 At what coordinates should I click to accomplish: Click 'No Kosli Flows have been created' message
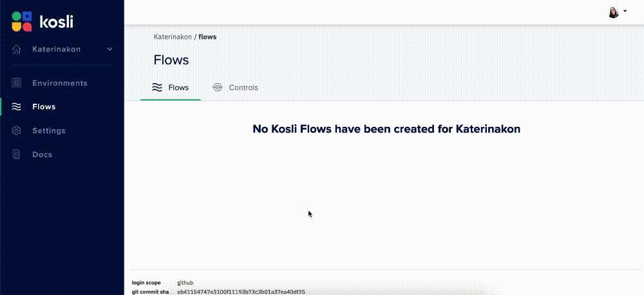[386, 129]
